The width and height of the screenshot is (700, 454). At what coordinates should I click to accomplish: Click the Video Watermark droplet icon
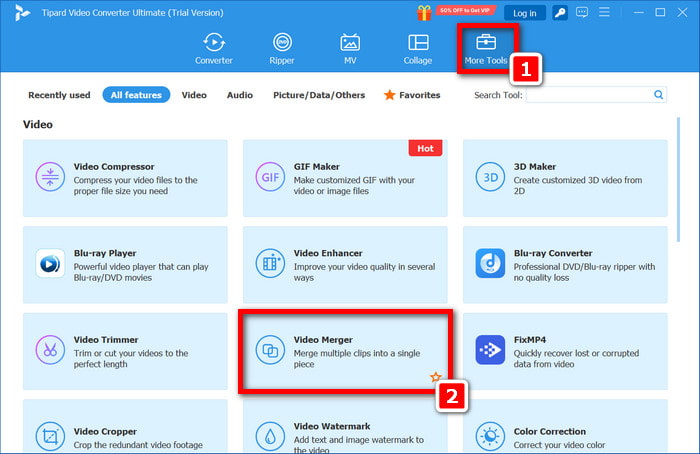(x=270, y=437)
